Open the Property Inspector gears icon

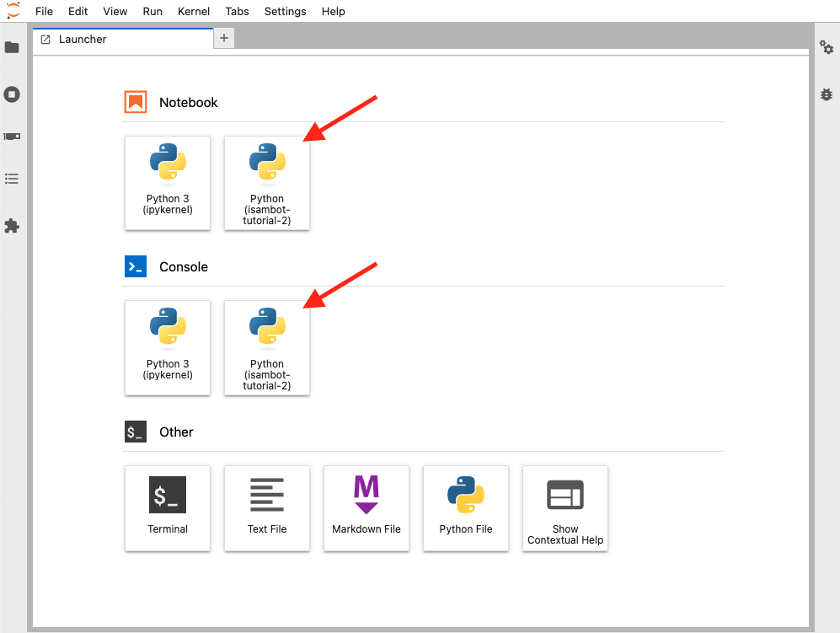click(827, 48)
